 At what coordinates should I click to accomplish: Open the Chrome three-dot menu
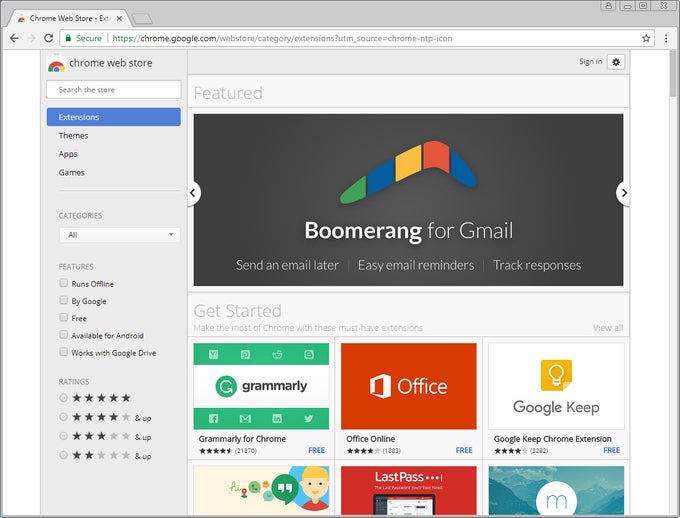[x=666, y=38]
